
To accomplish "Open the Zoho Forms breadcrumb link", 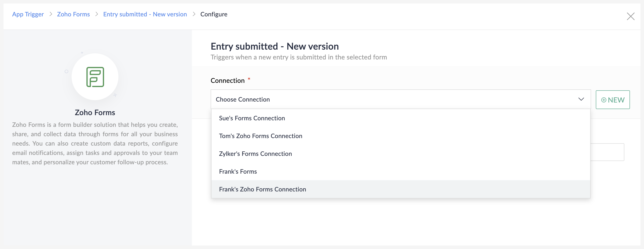I will tap(73, 14).
